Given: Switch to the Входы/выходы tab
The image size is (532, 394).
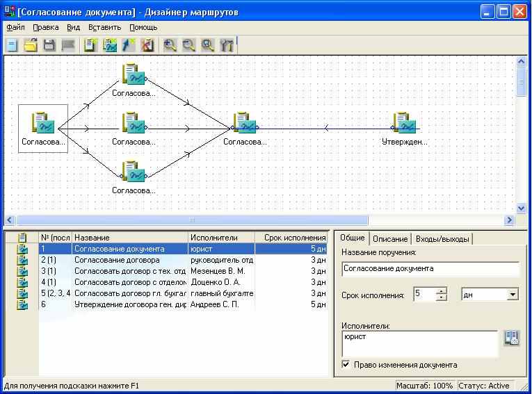Looking at the screenshot, I should (442, 238).
